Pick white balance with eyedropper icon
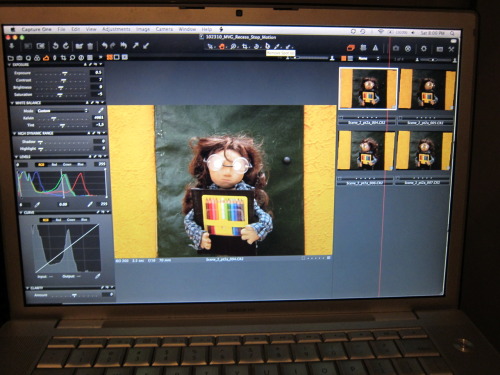This screenshot has height=375, width=500. coord(100,110)
